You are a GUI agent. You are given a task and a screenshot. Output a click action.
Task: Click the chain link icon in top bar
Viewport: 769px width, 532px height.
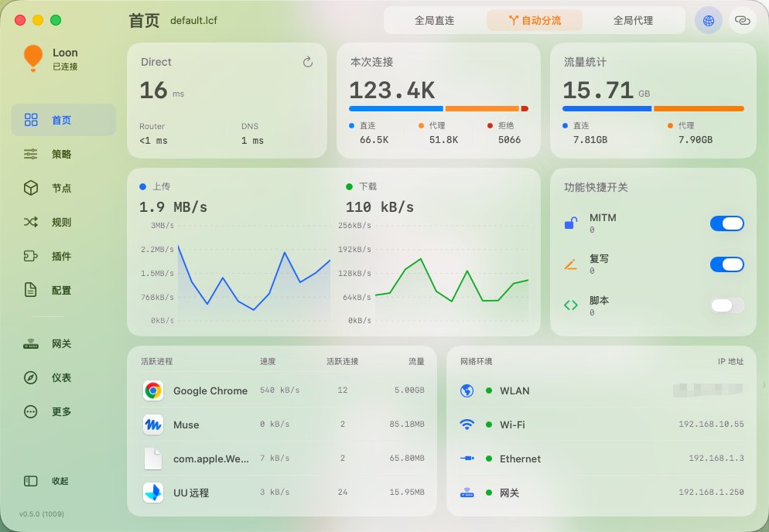tap(743, 21)
